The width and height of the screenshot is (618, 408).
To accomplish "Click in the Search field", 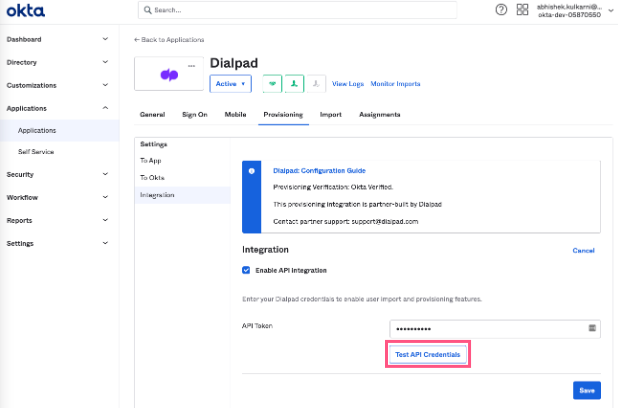I will [x=298, y=10].
